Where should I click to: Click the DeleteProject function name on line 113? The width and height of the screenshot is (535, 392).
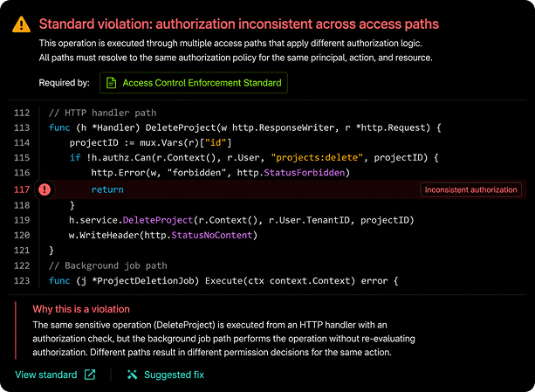coord(181,128)
